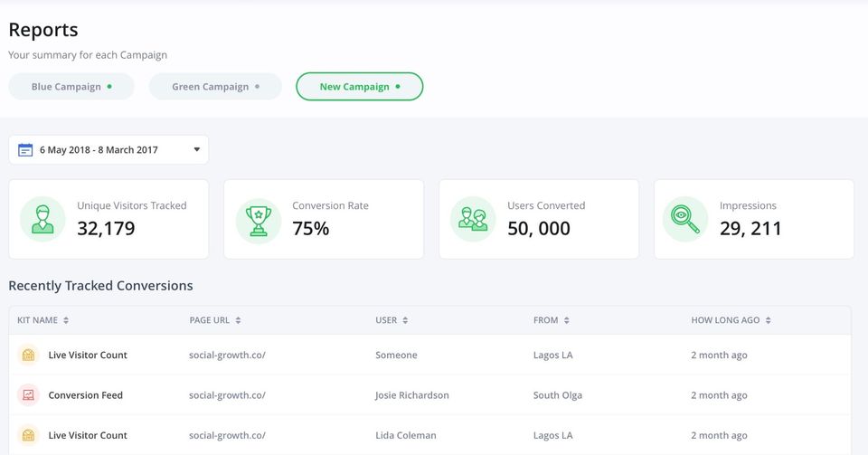Screen dimensions: 868x455
Task: Switch to the Blue Campaign tab
Action: (71, 87)
